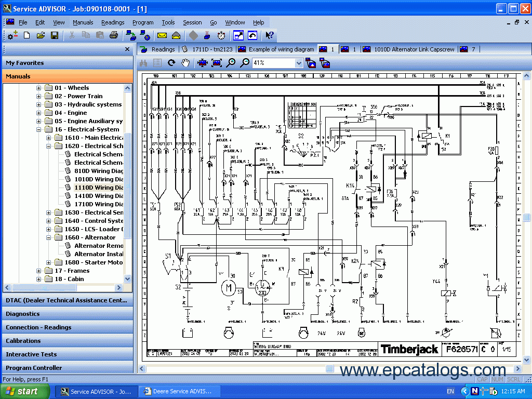
Task: Open the 41% zoom level dropdown
Action: (x=299, y=63)
